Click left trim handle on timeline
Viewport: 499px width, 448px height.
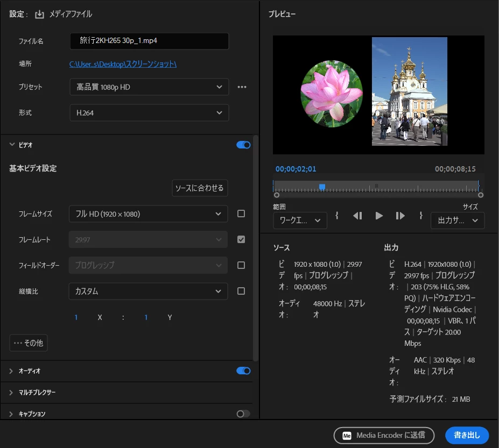[277, 195]
